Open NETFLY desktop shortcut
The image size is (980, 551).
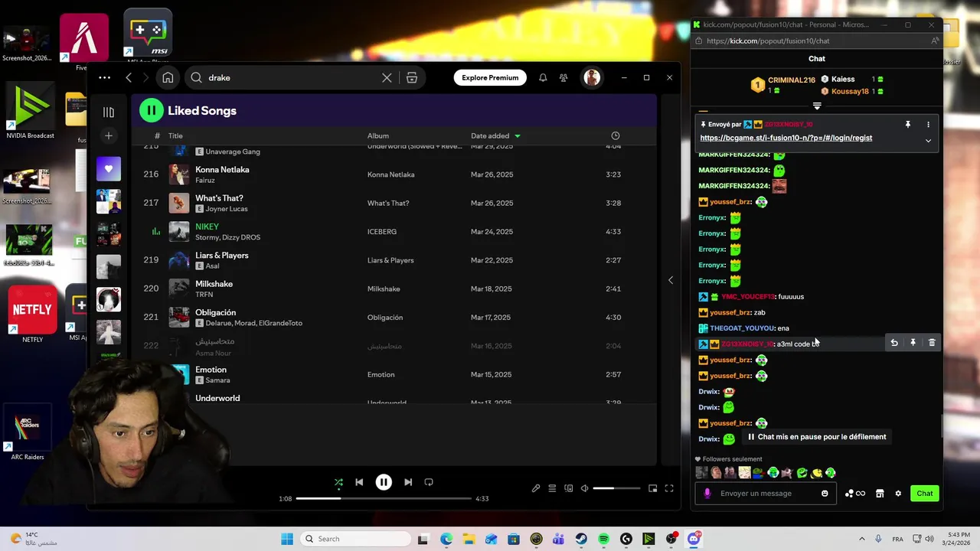pyautogui.click(x=32, y=314)
